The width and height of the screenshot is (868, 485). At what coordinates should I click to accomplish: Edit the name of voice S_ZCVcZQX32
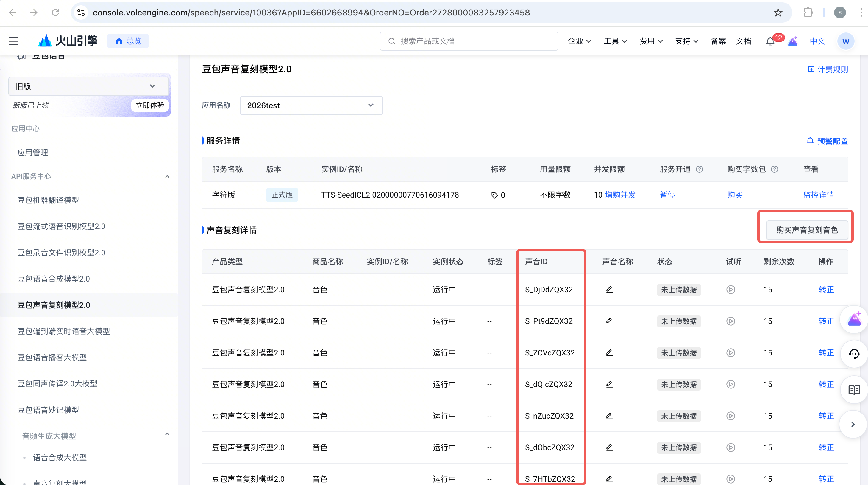[x=609, y=353]
